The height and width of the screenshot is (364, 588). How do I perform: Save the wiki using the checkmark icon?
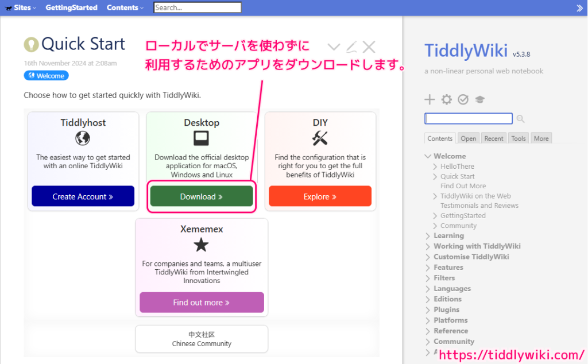tap(463, 99)
